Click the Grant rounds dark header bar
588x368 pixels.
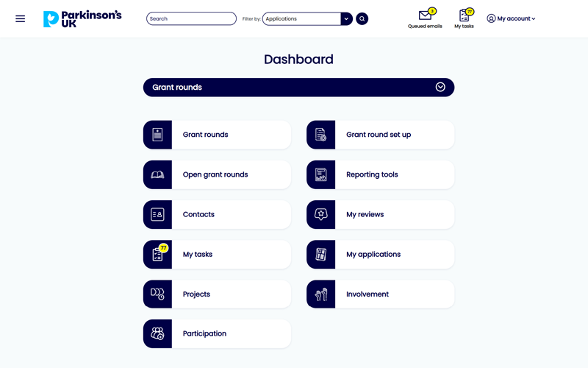pos(299,88)
